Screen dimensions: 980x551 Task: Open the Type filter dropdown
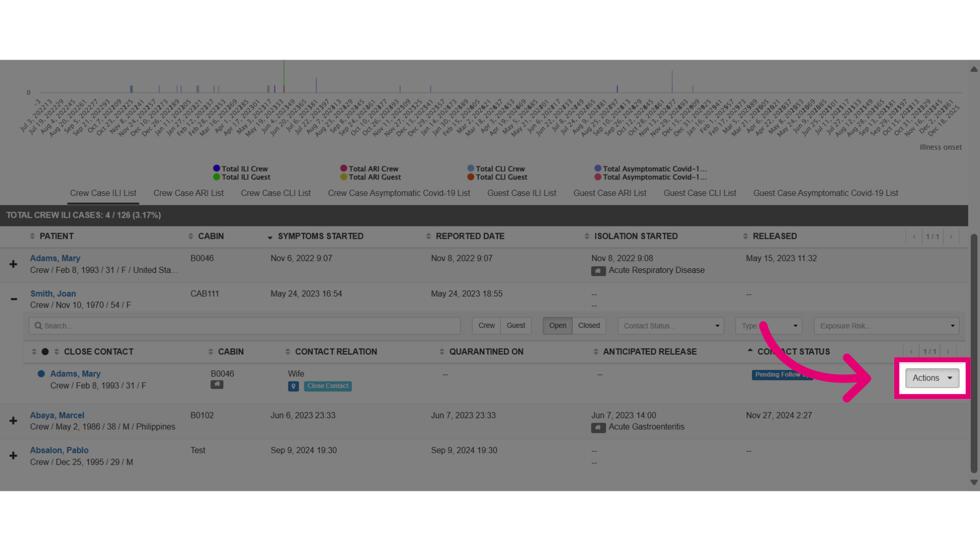click(768, 326)
